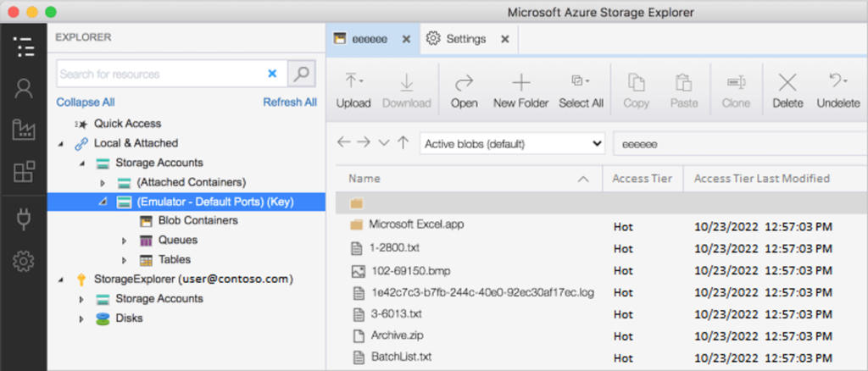Image resolution: width=868 pixels, height=371 pixels.
Task: Expand the Disks node
Action: tap(81, 319)
